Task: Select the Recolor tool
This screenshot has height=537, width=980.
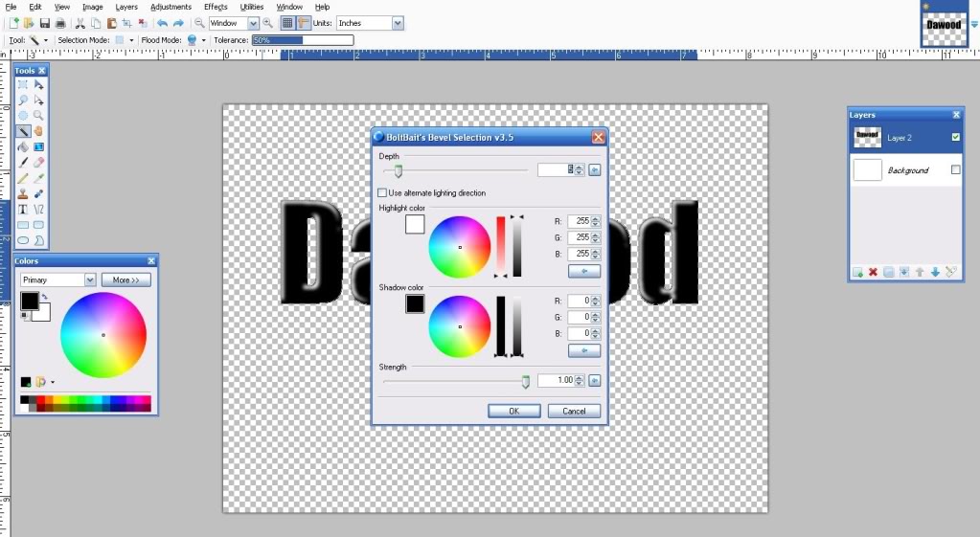Action: (38, 193)
